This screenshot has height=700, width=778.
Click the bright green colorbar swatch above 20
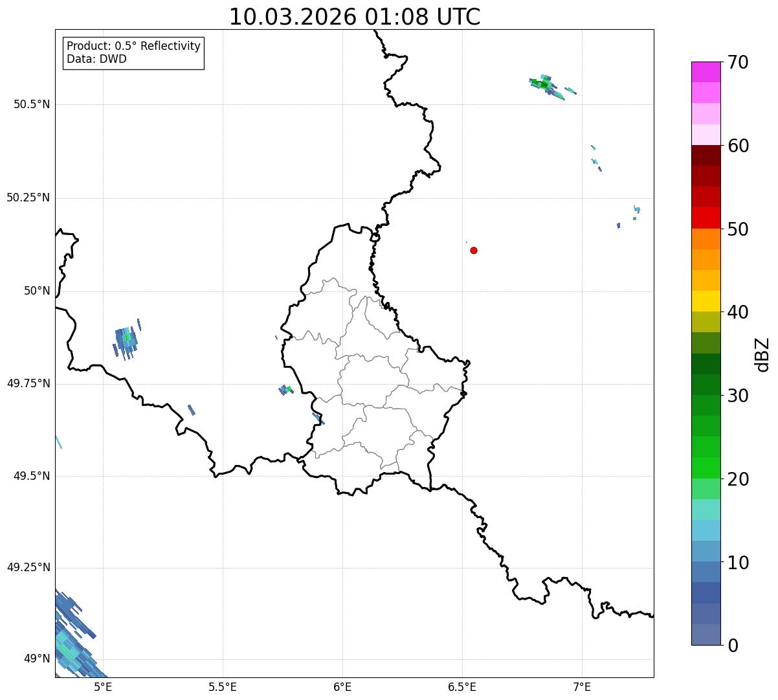(x=706, y=468)
